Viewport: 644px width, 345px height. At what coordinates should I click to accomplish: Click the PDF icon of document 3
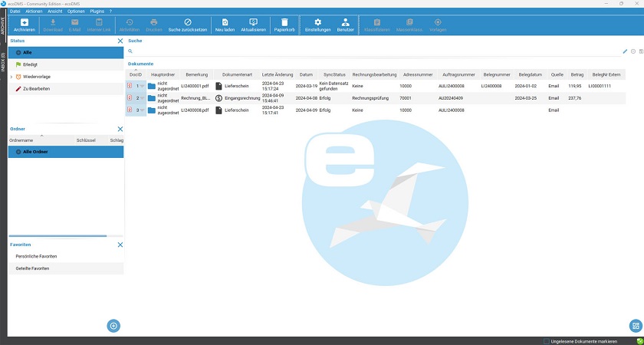click(130, 110)
